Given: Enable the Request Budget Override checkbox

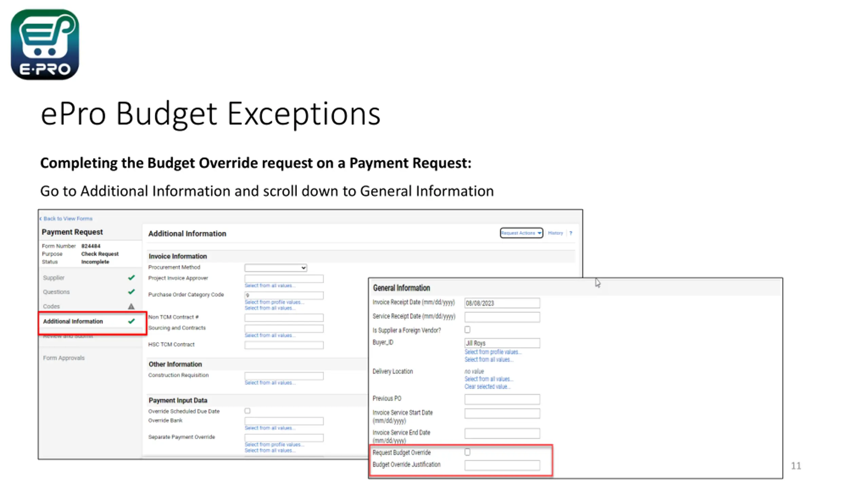Looking at the screenshot, I should [x=468, y=452].
